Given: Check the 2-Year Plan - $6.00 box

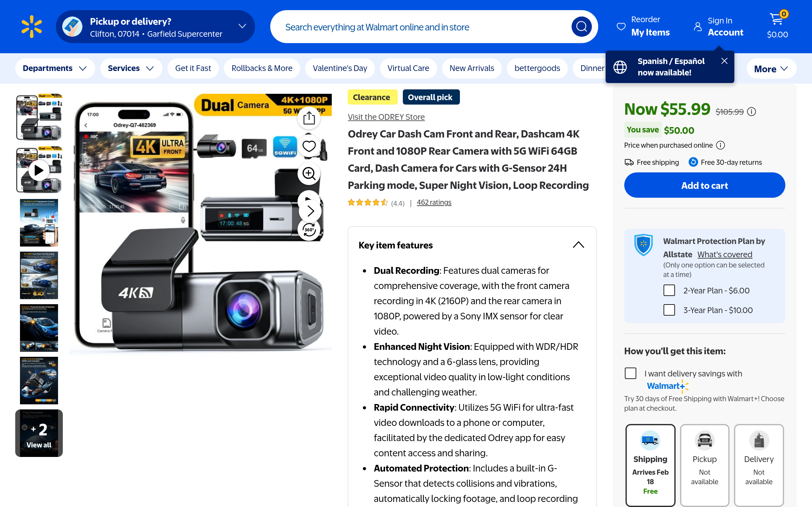Looking at the screenshot, I should 669,290.
